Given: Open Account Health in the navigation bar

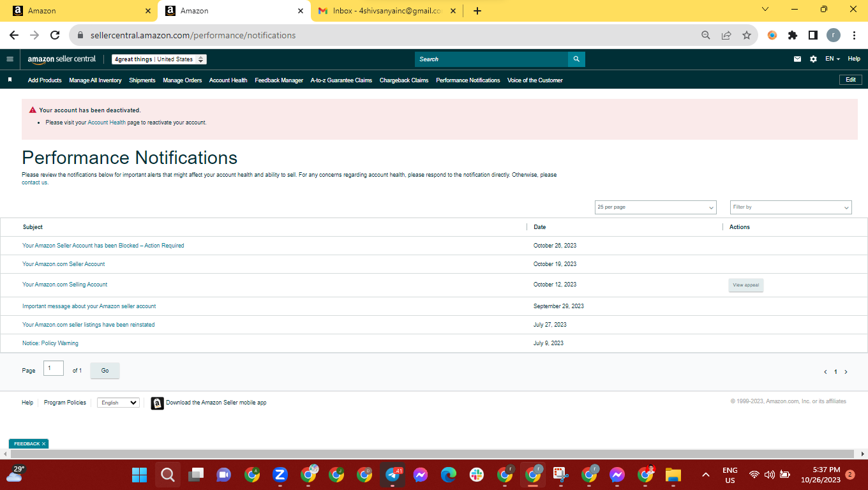Looking at the screenshot, I should [228, 80].
